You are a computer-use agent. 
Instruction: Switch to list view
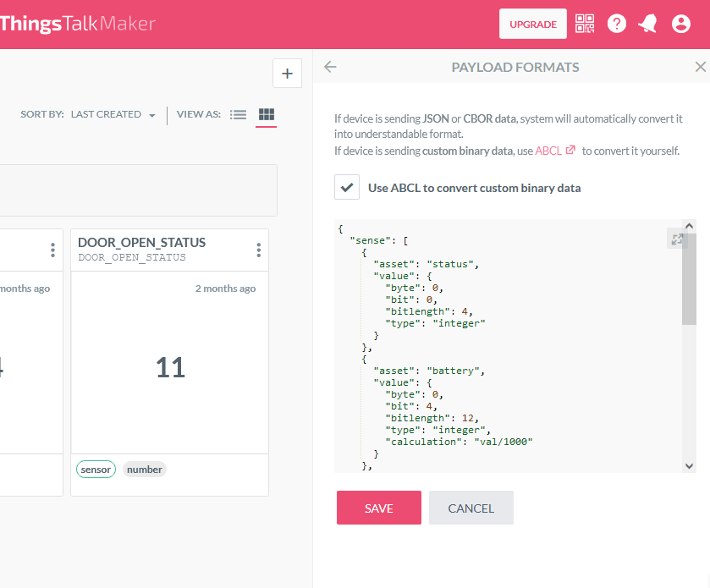point(238,114)
